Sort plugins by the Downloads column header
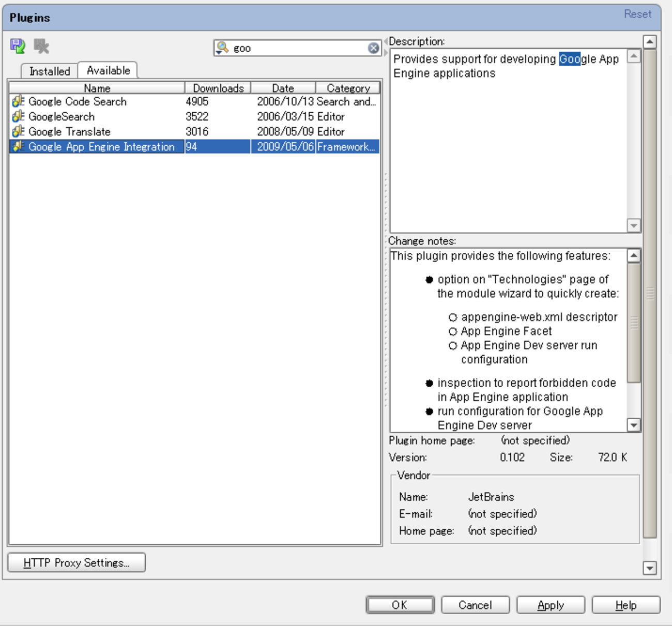 click(x=218, y=88)
